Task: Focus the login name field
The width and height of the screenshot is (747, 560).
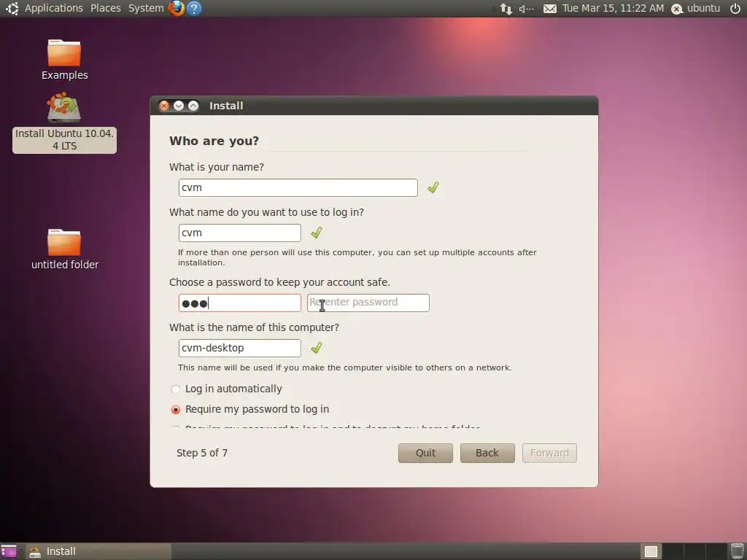Action: point(239,233)
